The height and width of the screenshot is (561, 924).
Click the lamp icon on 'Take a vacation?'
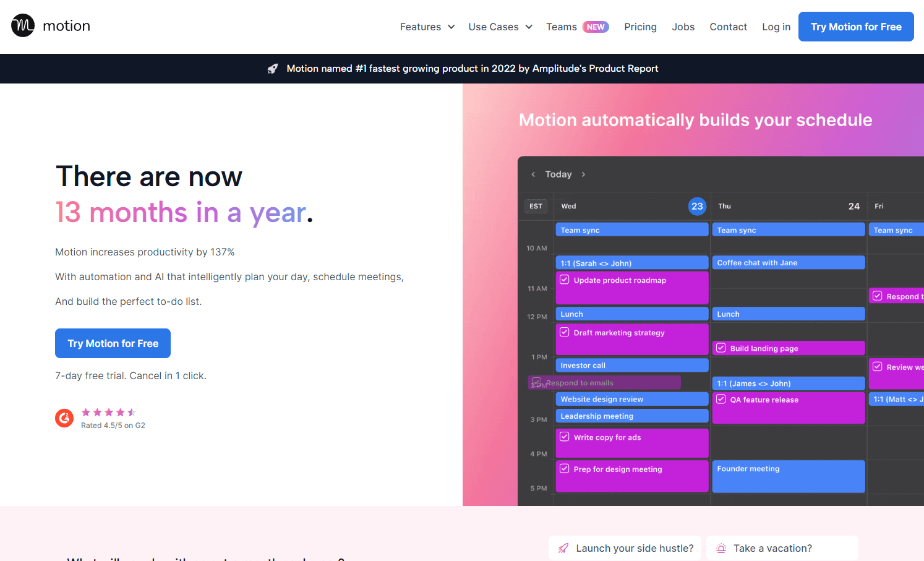(x=721, y=548)
